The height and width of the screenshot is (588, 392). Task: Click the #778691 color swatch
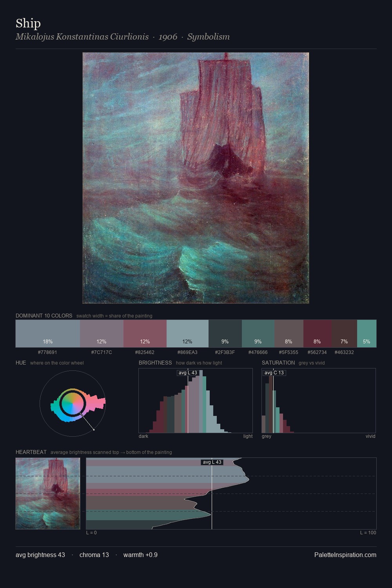tap(48, 334)
